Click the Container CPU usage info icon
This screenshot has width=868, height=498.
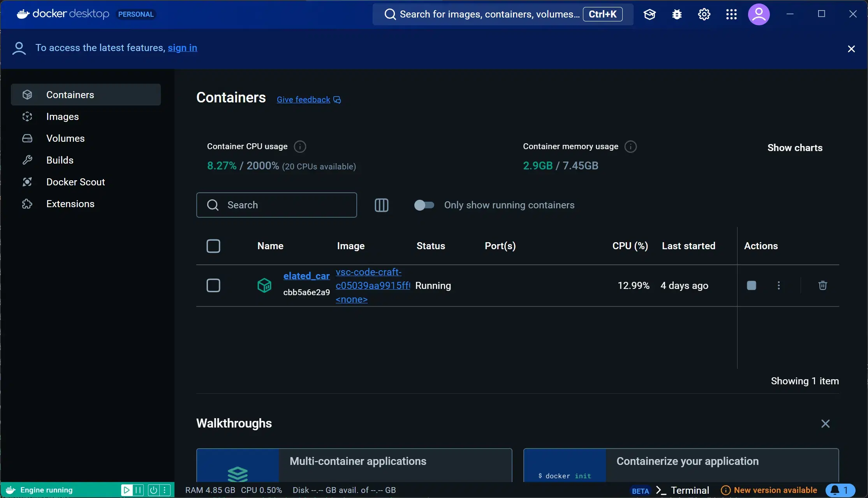pyautogui.click(x=300, y=147)
